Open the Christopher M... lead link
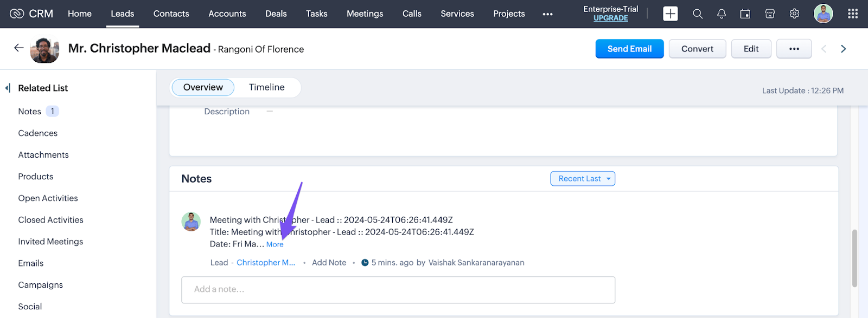Viewport: 868px width, 318px height. click(x=266, y=263)
